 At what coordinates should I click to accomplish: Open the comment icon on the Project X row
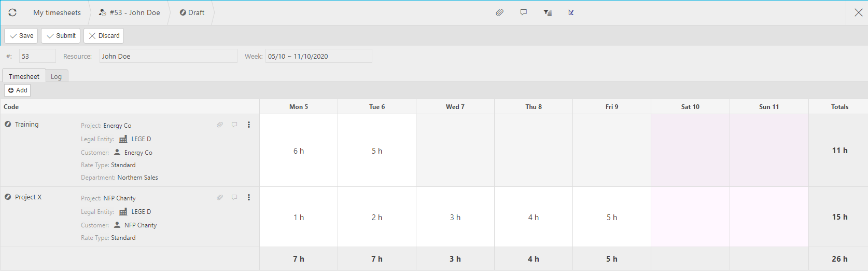point(234,197)
